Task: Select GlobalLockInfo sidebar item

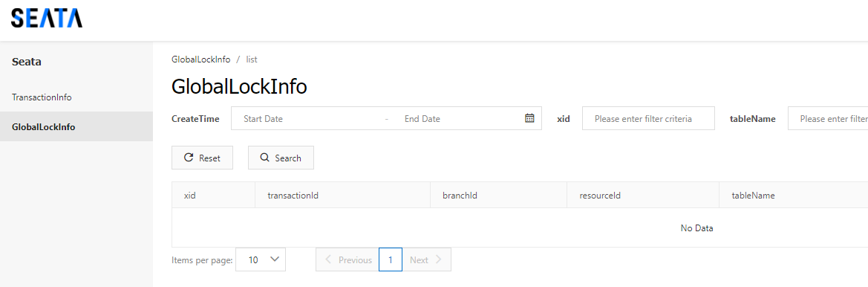Action: 76,126
